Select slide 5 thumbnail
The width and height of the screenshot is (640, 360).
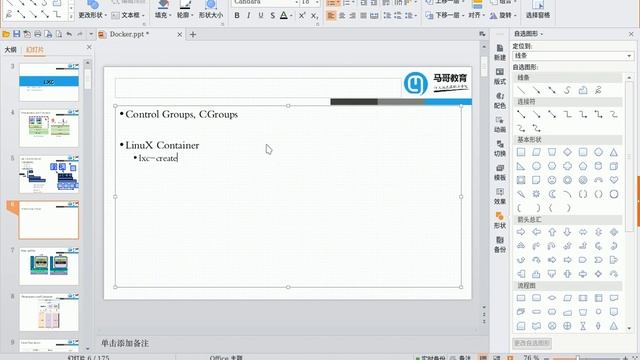49,174
